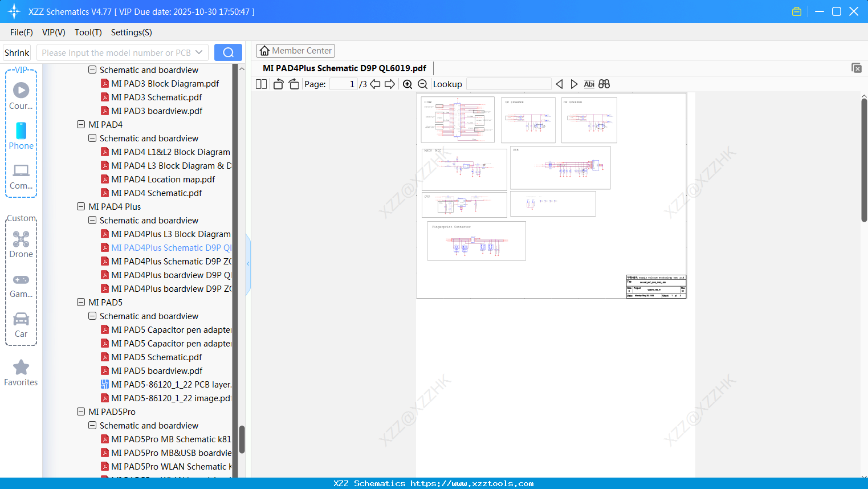Find next lookup match
Viewport: 868px width, 489px height.
point(574,84)
